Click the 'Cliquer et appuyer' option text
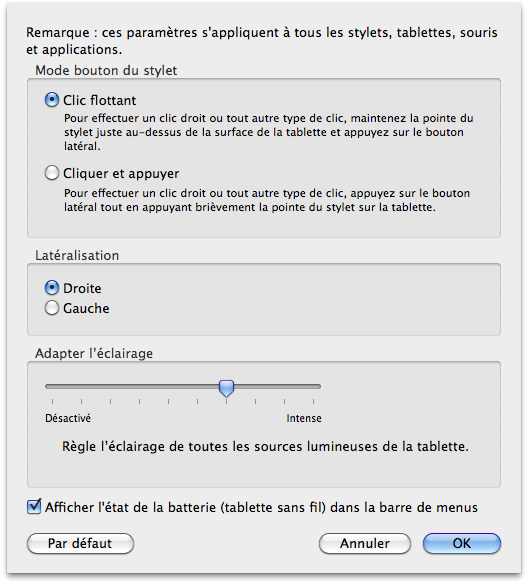This screenshot has width=528, height=584. pos(121,174)
